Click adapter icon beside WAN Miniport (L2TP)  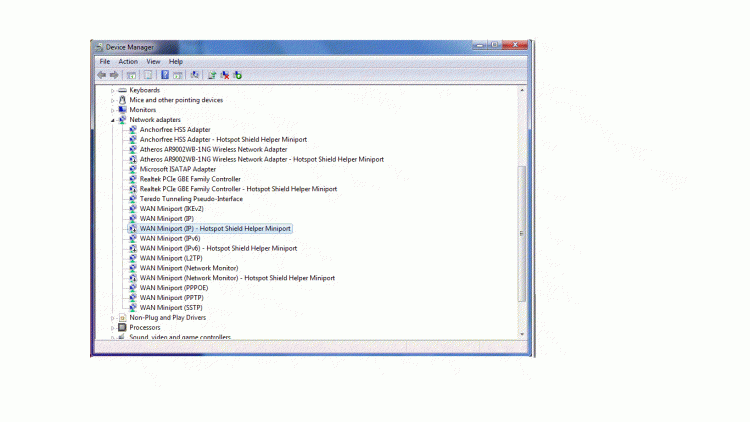133,258
